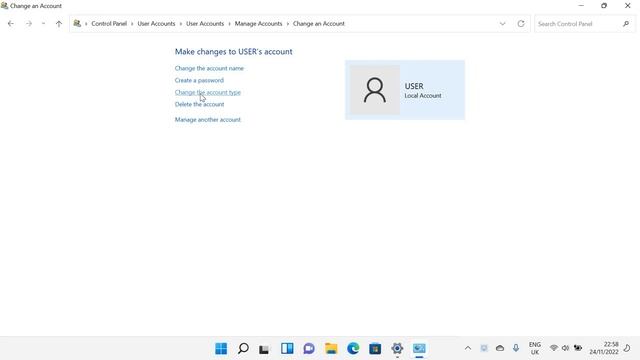Refresh the Control Panel page
Screen dimensions: 640x360
click(521, 24)
